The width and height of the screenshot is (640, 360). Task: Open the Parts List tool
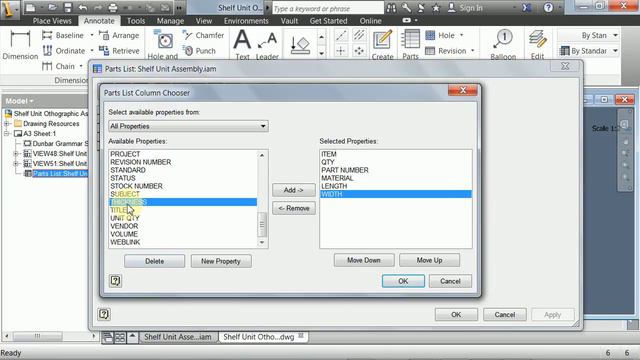[410, 45]
